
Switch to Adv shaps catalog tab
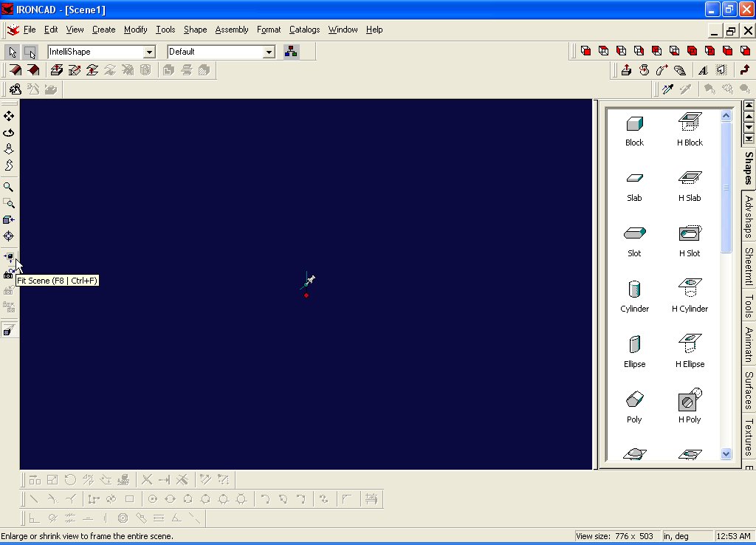click(749, 216)
